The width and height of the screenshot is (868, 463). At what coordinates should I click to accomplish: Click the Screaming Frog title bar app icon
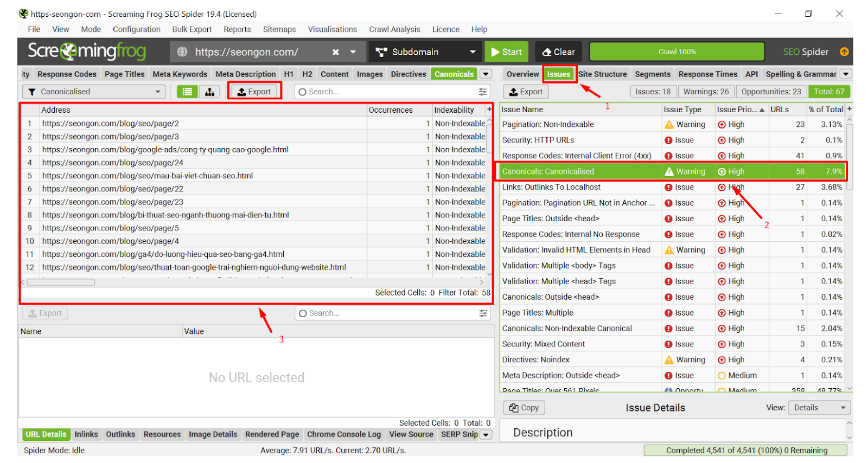click(23, 14)
